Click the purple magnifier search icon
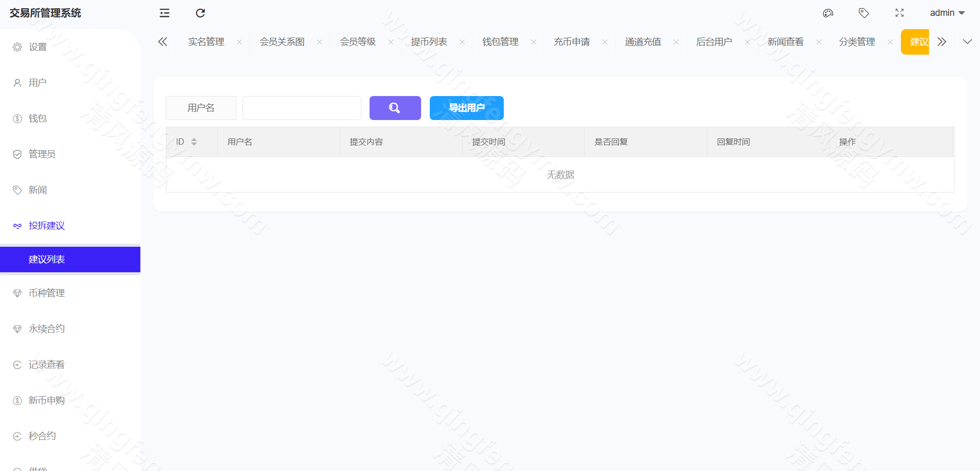The height and width of the screenshot is (471, 980). click(395, 108)
